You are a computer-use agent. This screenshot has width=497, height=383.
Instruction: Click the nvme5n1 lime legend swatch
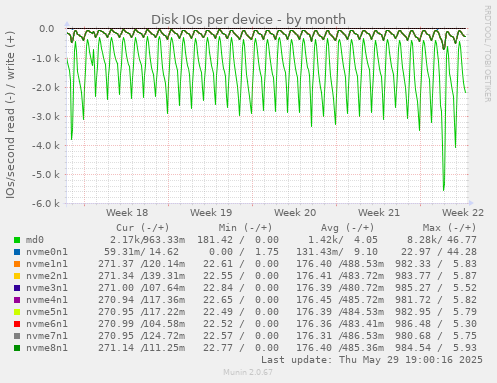(x=17, y=312)
